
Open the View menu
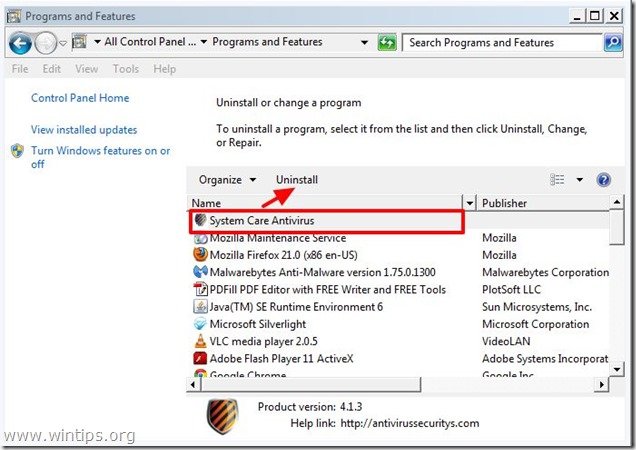coord(86,69)
